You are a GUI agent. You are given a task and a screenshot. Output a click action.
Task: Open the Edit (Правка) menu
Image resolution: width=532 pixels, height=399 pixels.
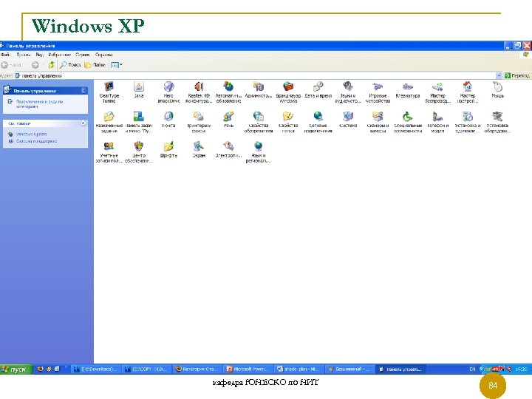[24, 54]
